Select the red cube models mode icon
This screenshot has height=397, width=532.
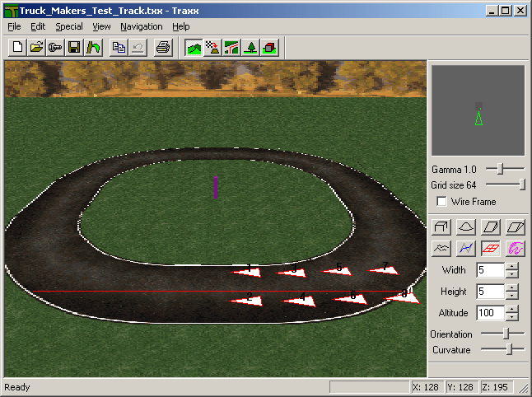click(270, 47)
